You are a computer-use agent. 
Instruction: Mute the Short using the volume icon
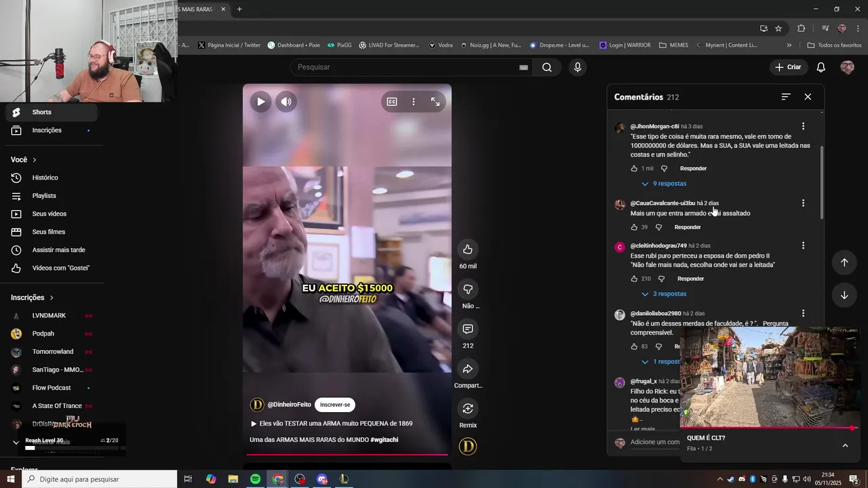pos(286,102)
